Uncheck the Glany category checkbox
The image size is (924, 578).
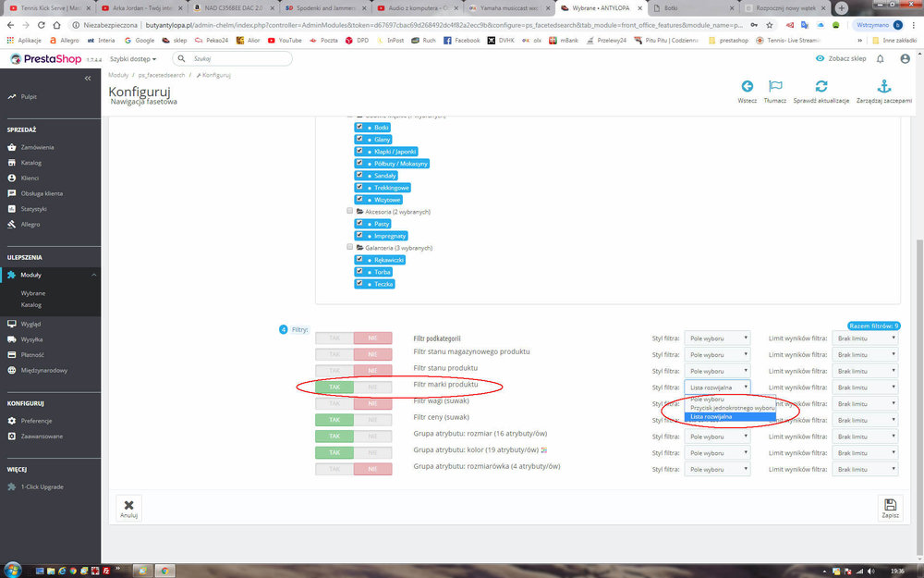coord(359,139)
